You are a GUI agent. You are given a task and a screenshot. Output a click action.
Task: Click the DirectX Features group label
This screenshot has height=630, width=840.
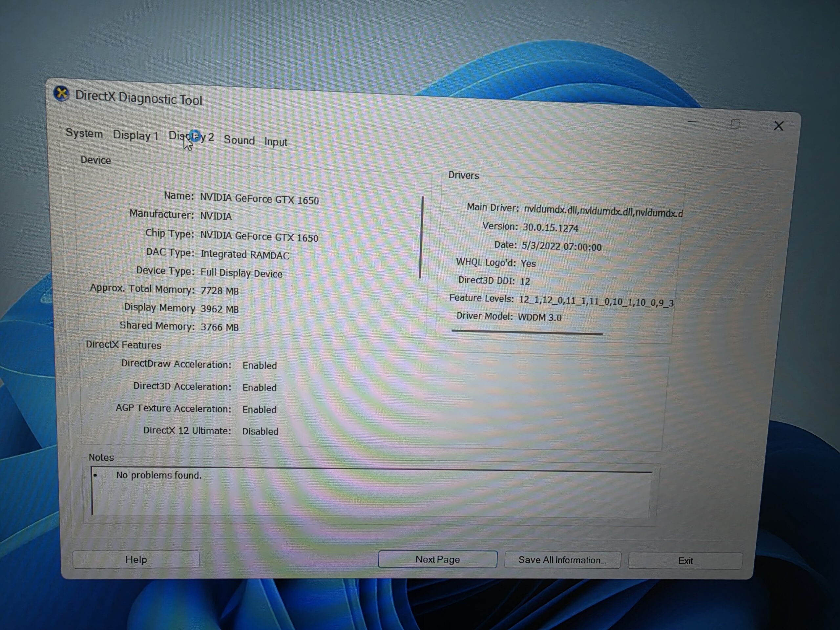click(123, 345)
